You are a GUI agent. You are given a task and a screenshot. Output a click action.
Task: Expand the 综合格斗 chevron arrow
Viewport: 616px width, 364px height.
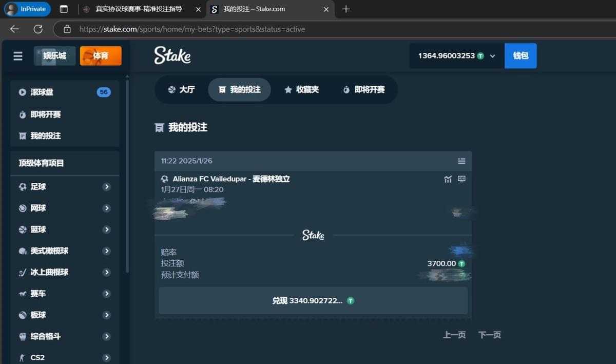coord(107,337)
